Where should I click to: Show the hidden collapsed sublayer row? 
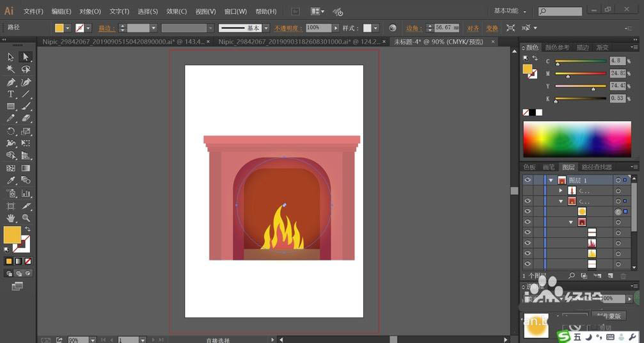[x=528, y=191]
